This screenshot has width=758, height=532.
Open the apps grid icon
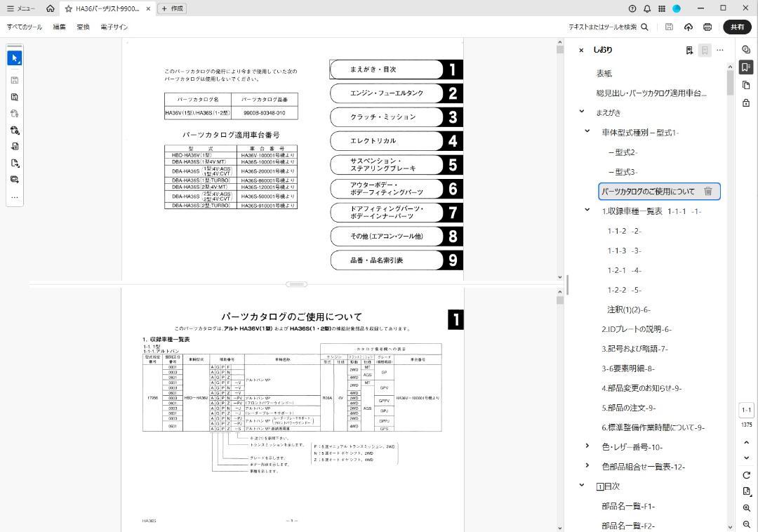(662, 8)
